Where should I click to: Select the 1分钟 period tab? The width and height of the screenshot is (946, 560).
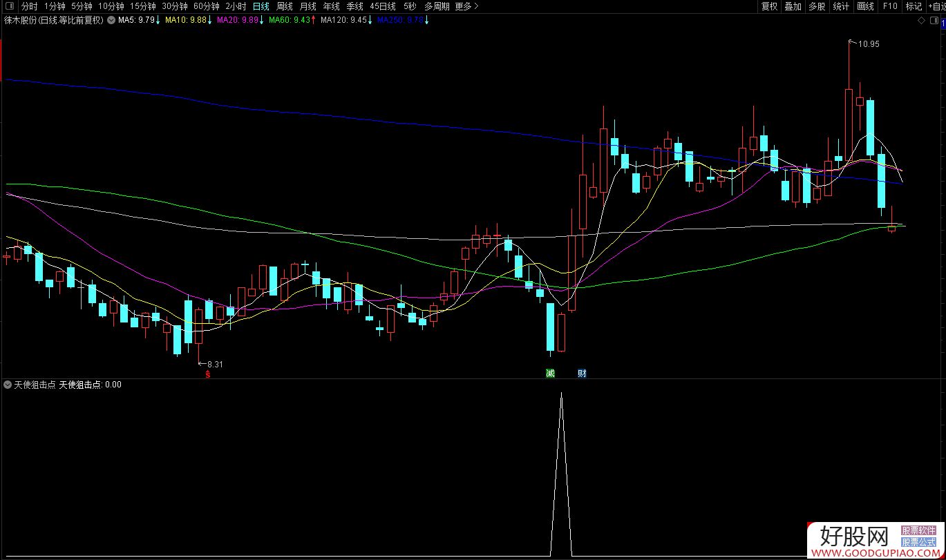(55, 6)
